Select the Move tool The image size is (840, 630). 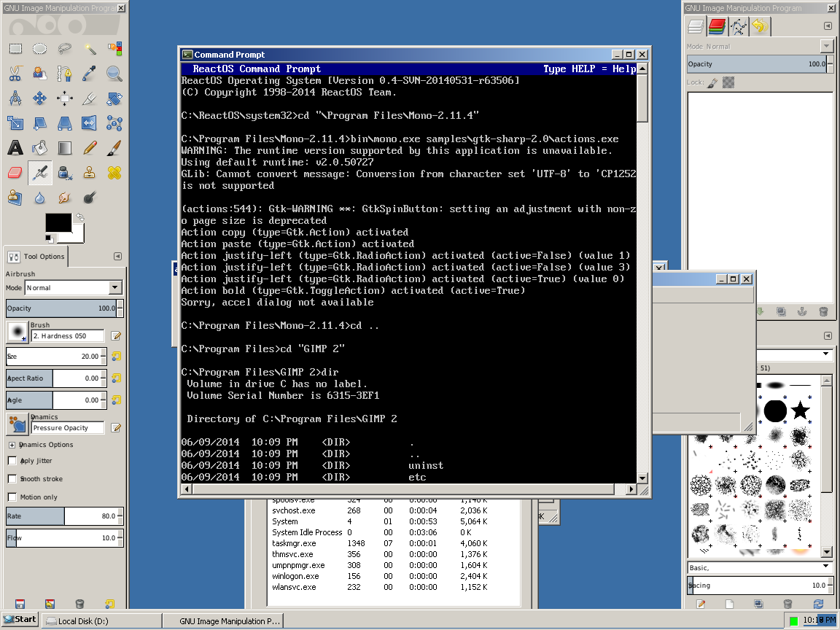pos(39,98)
